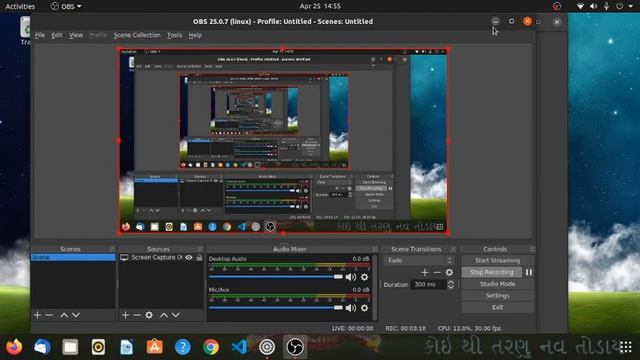640x360 pixels.
Task: Open the Tools menu
Action: (x=175, y=35)
